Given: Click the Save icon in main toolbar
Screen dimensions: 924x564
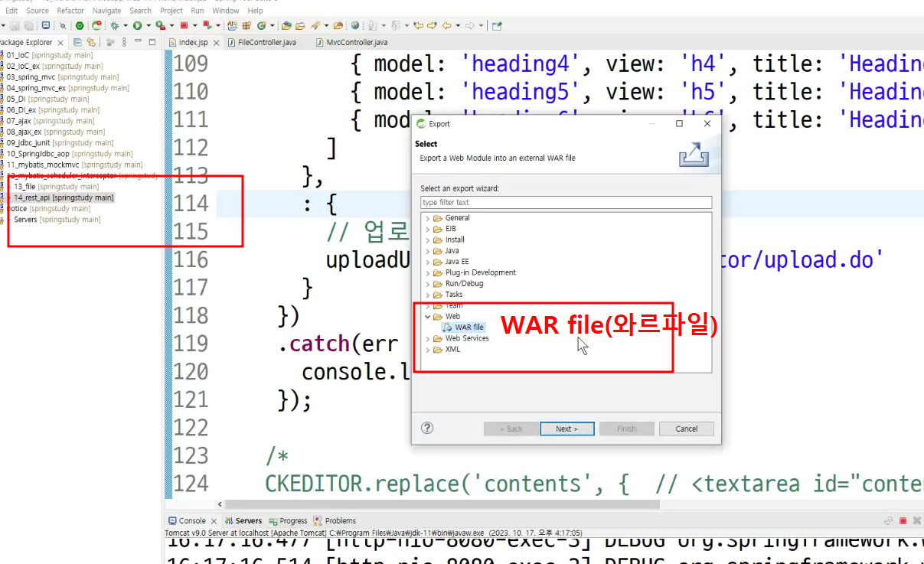Looking at the screenshot, I should [x=15, y=25].
